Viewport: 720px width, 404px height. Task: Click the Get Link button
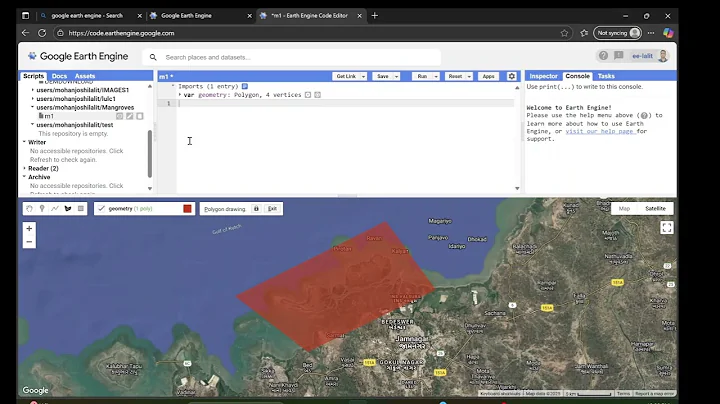click(346, 76)
